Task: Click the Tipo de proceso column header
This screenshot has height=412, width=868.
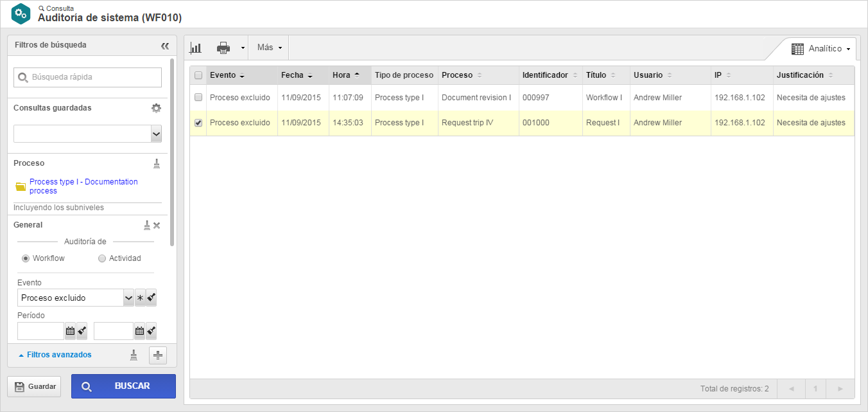Action: click(404, 75)
